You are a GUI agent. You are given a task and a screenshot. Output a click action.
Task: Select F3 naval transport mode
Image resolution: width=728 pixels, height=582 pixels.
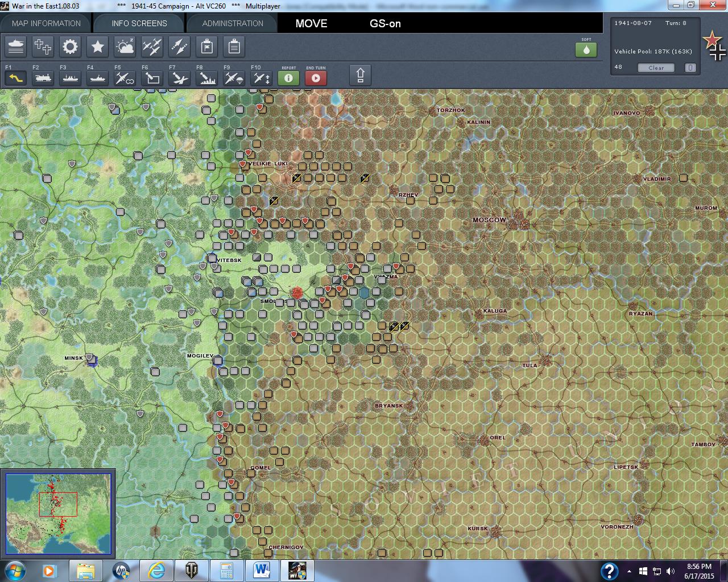(x=70, y=78)
